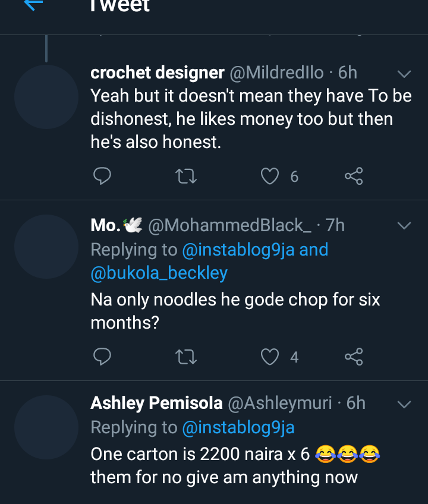428x504 pixels.
Task: Open crochet designer's profile by name
Action: point(157,73)
